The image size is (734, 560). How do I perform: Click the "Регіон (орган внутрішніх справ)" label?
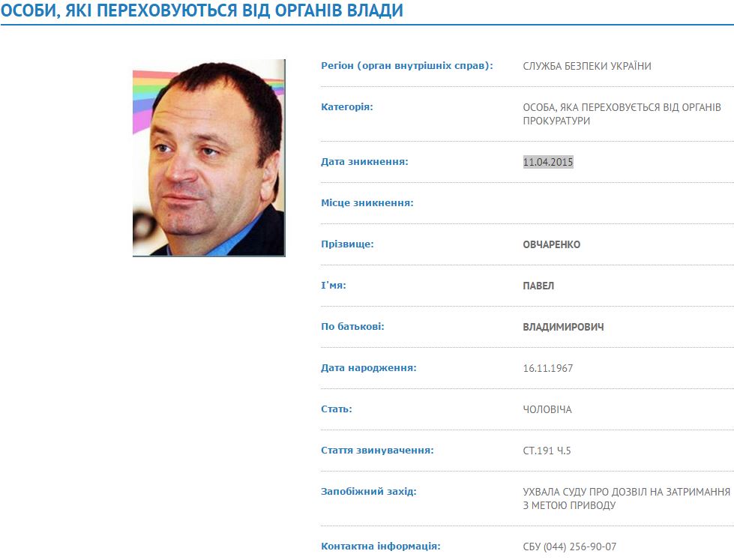407,65
